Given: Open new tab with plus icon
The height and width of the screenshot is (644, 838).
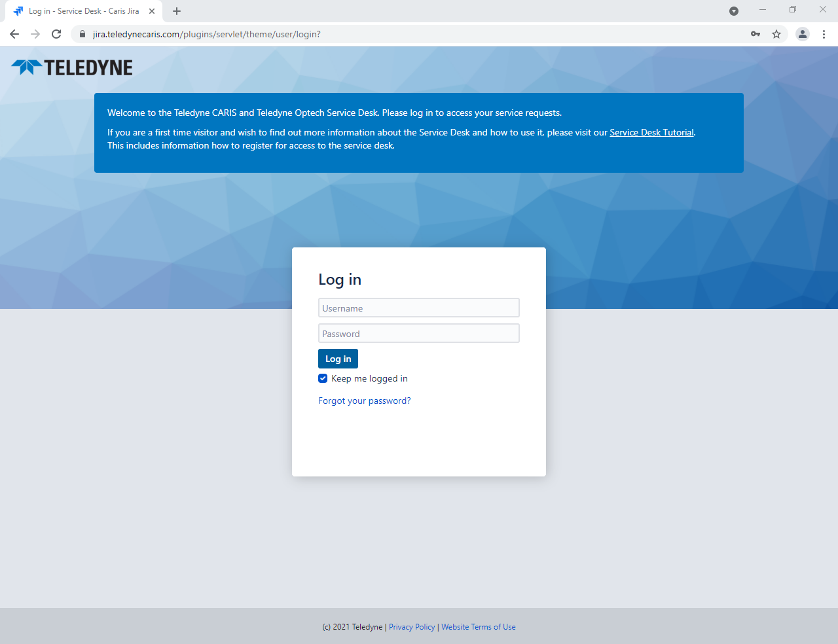Looking at the screenshot, I should [x=177, y=11].
